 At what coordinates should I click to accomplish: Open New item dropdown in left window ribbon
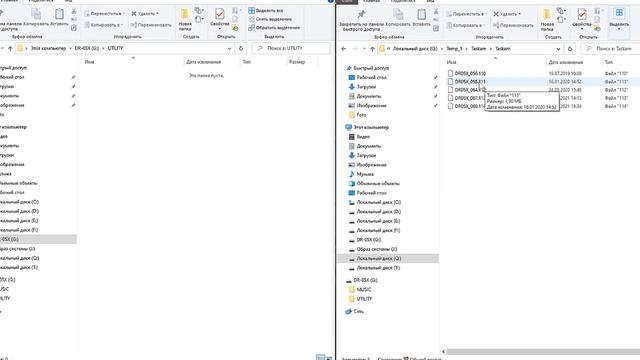(x=199, y=10)
